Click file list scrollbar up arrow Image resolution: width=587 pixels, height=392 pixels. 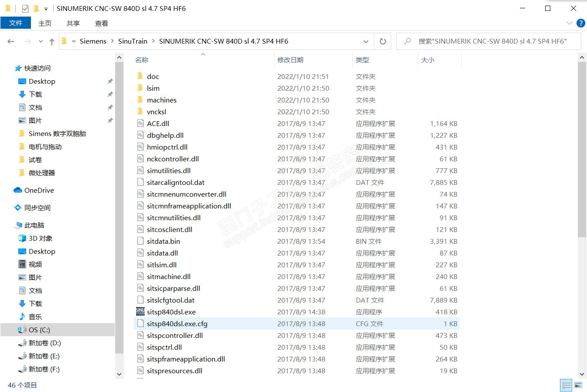[x=582, y=57]
